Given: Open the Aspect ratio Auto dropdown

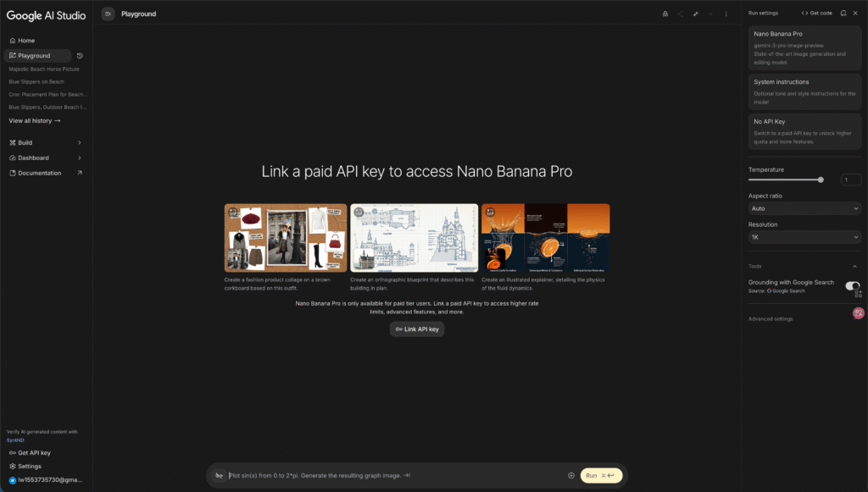Looking at the screenshot, I should point(804,208).
